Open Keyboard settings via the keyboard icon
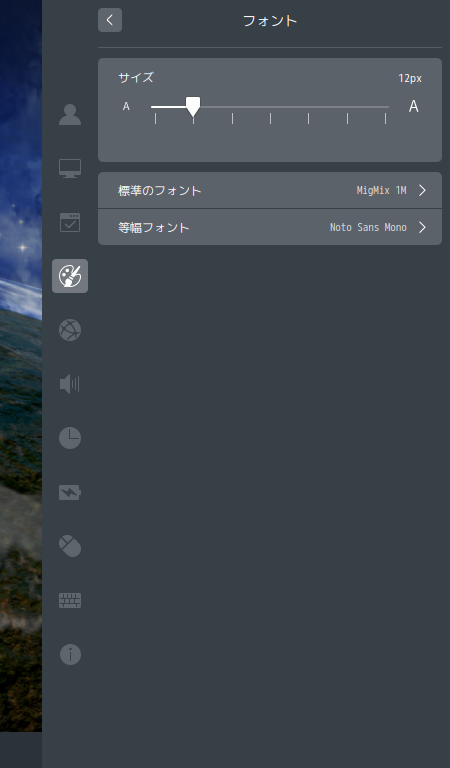This screenshot has height=768, width=450. (x=70, y=600)
